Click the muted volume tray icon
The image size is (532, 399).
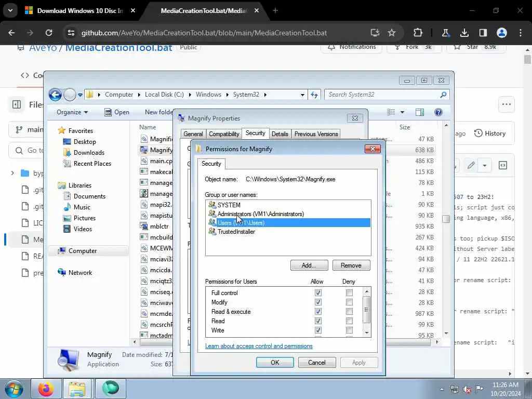[467, 390]
